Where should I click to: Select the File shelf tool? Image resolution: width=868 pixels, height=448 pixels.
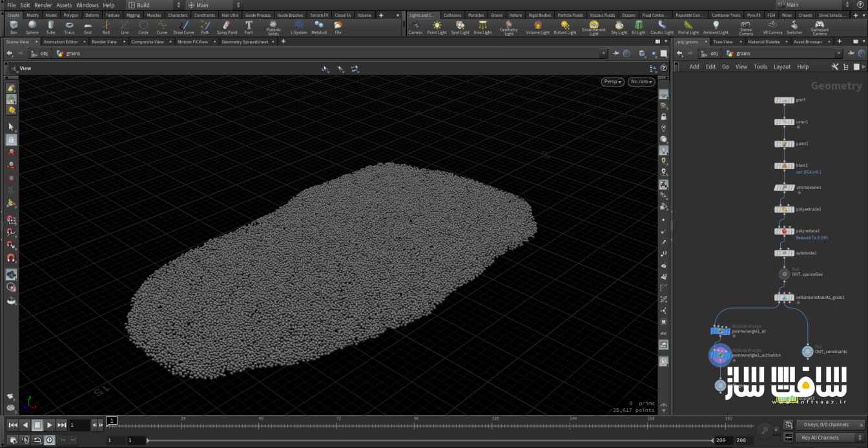tap(338, 27)
